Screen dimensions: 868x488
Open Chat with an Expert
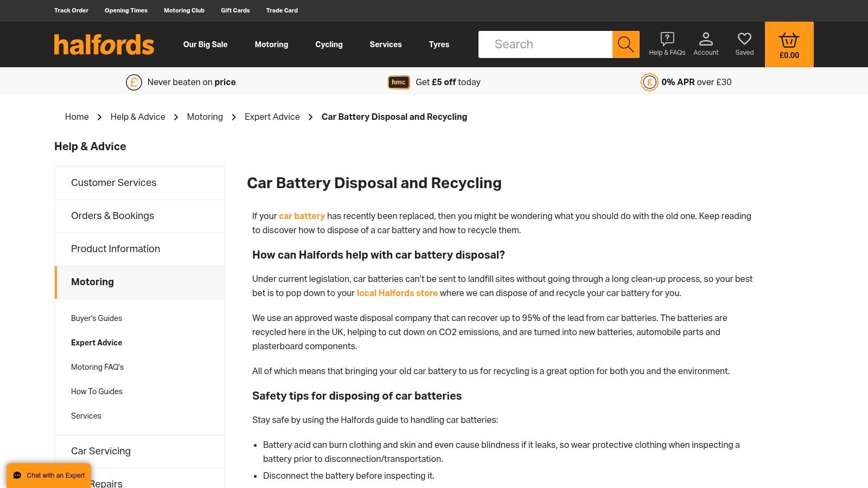[x=48, y=475]
